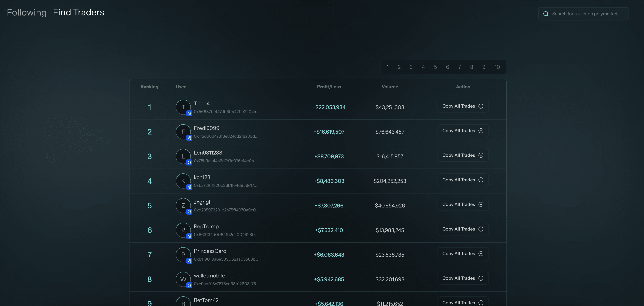
Task: Click Fredi9999's avatar circle icon
Action: (183, 132)
